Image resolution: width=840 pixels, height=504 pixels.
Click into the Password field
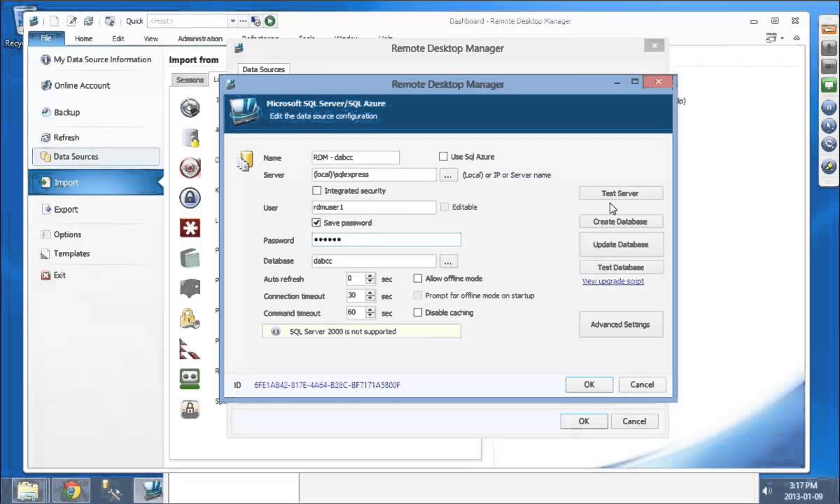pyautogui.click(x=386, y=240)
